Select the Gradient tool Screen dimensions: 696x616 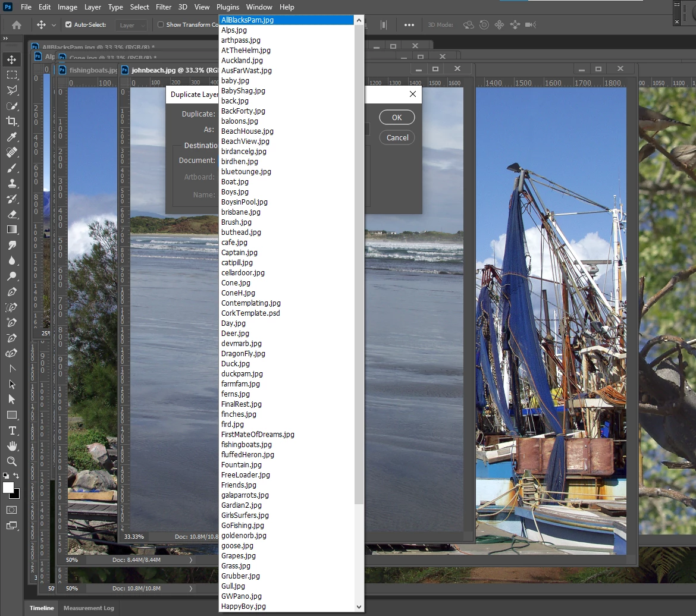tap(12, 230)
